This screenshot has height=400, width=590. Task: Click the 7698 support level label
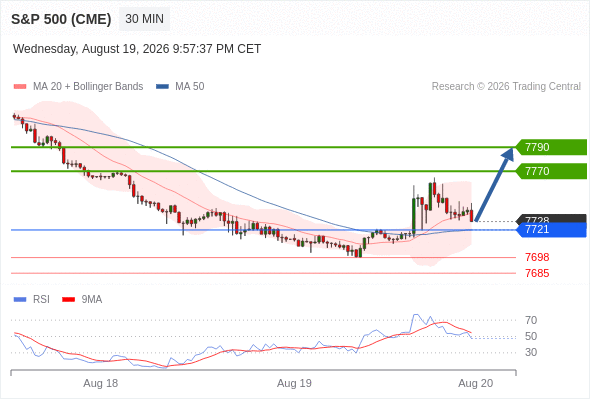click(537, 257)
